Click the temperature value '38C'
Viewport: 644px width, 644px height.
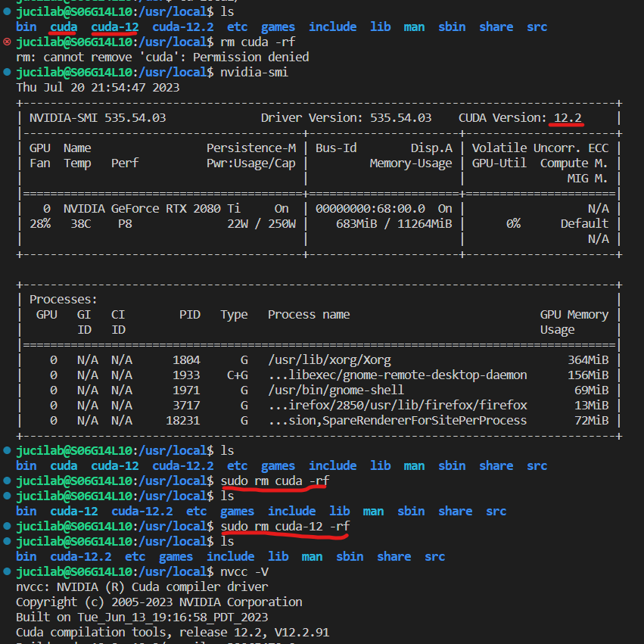[80, 224]
